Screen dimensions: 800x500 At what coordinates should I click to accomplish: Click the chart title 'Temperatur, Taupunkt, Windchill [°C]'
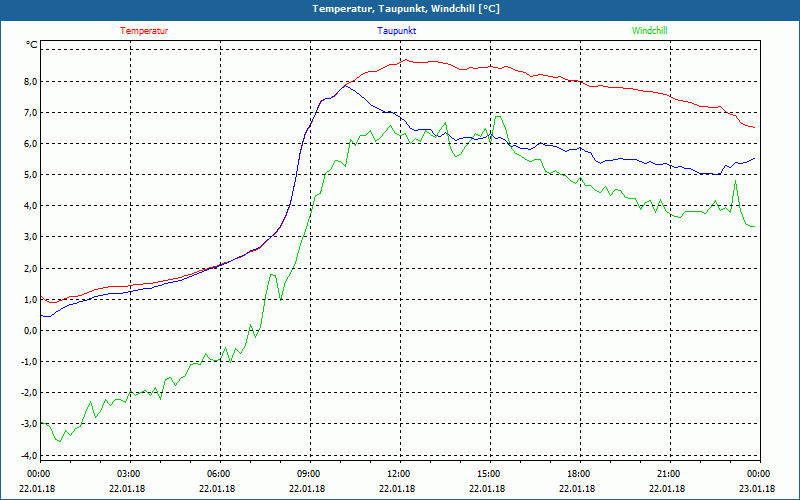406,9
